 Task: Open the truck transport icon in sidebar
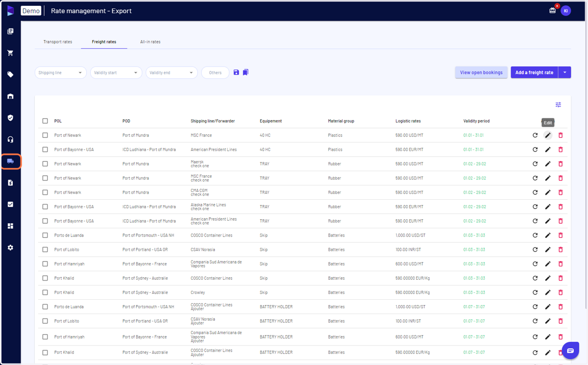pos(10,161)
